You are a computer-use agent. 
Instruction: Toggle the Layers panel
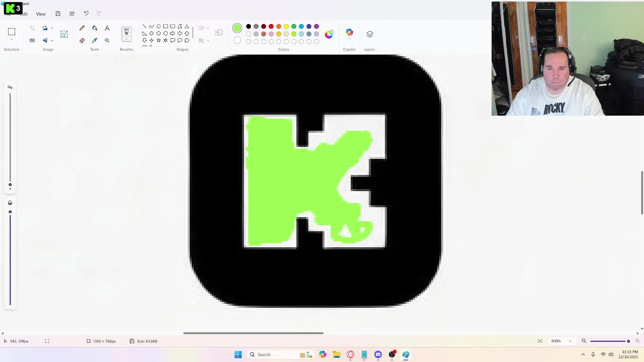point(370,34)
